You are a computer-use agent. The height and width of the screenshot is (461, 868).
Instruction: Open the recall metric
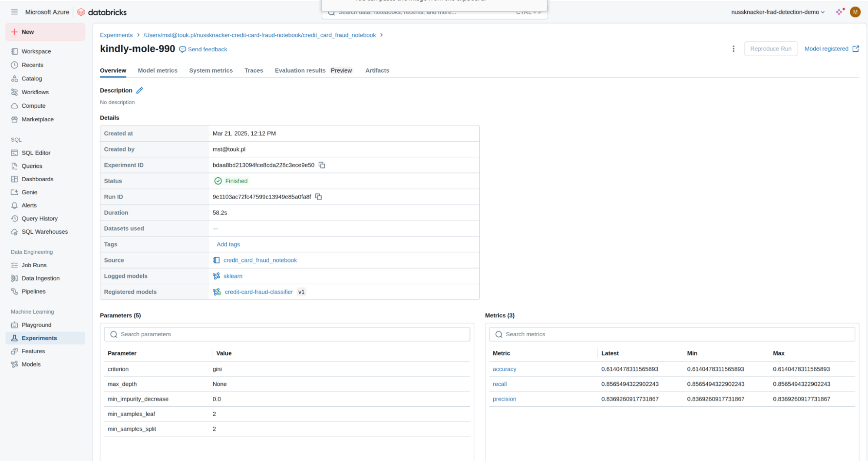point(500,384)
